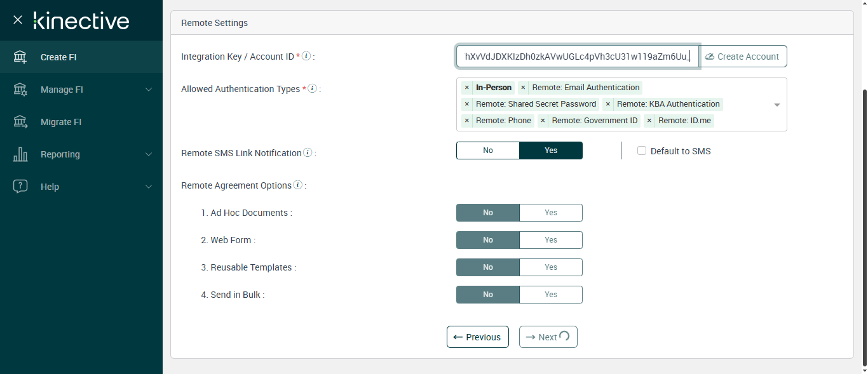Enable the Default to SMS checkbox

[x=642, y=151]
